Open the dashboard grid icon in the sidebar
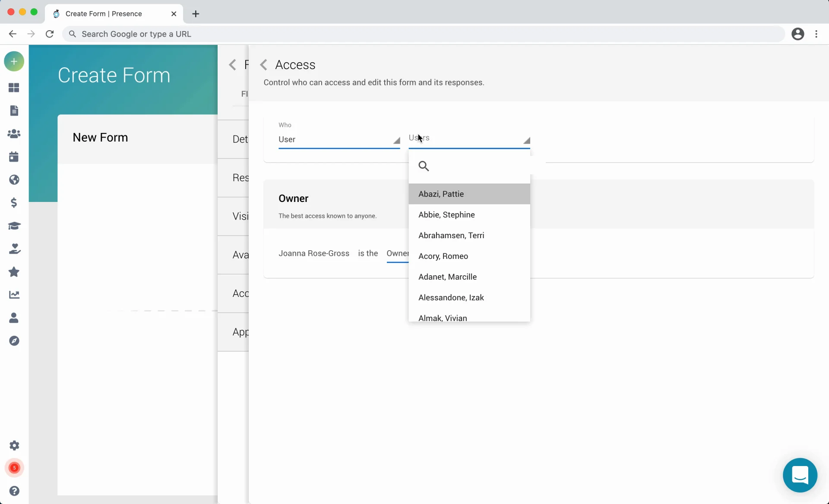Screen dimensions: 829x504 coord(14,88)
